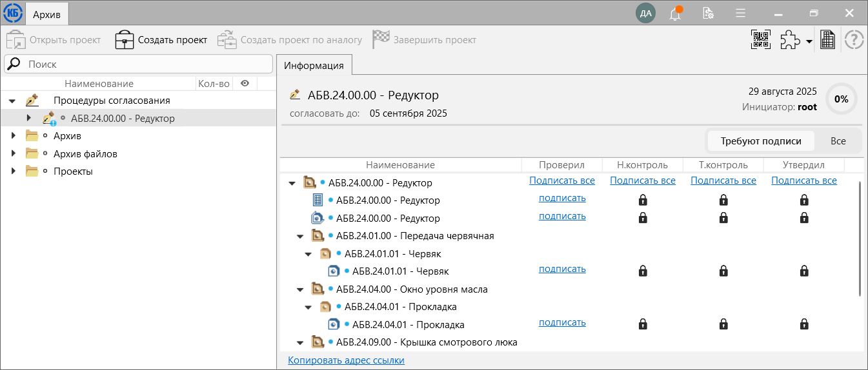Select the Архив window tab
868x370 pixels.
pyautogui.click(x=46, y=13)
